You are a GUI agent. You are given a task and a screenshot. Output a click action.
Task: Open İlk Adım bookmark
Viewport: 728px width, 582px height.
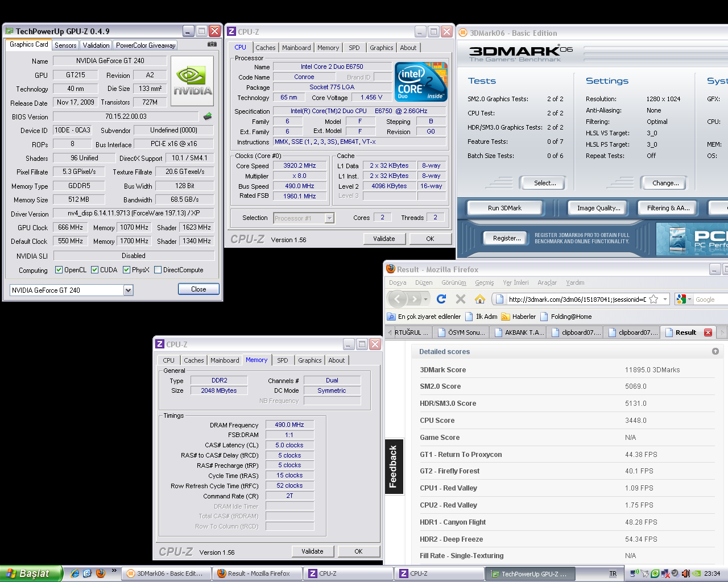point(481,317)
